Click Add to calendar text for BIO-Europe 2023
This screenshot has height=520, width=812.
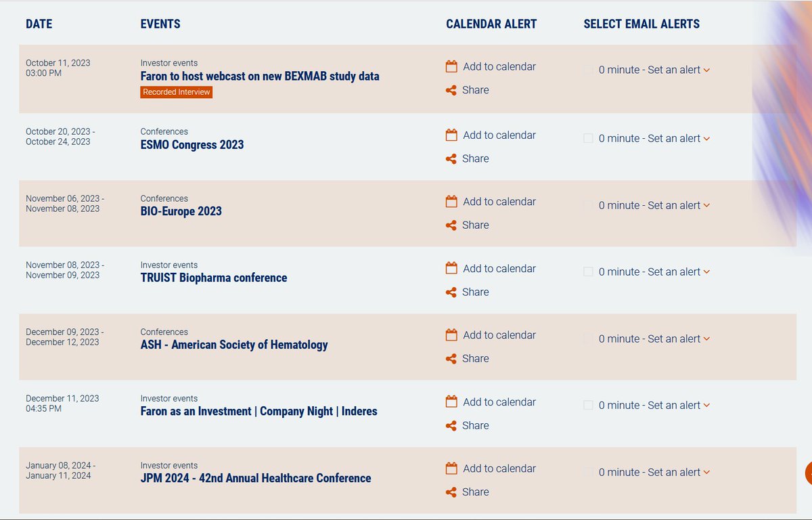click(x=499, y=201)
